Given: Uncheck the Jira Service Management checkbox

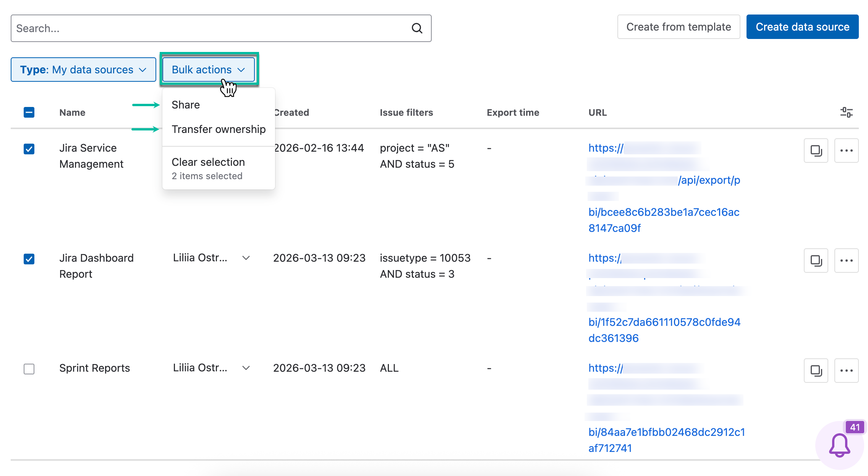Looking at the screenshot, I should tap(29, 149).
